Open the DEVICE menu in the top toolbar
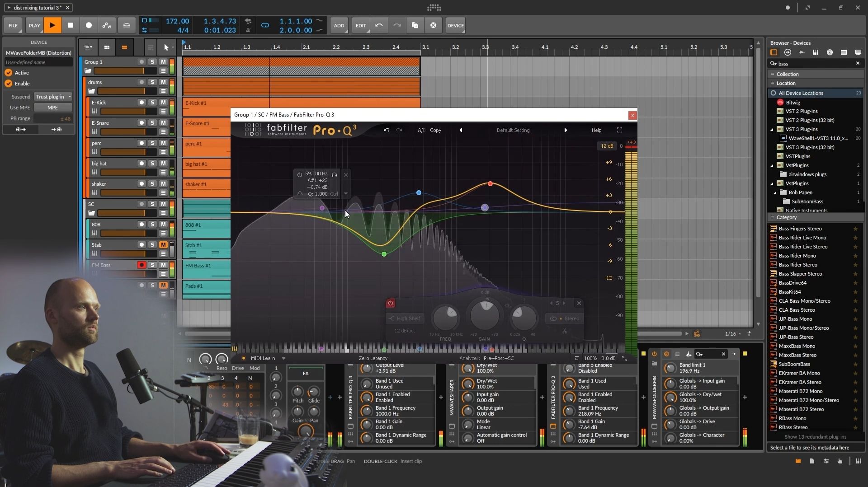This screenshot has height=487, width=868. tap(455, 25)
